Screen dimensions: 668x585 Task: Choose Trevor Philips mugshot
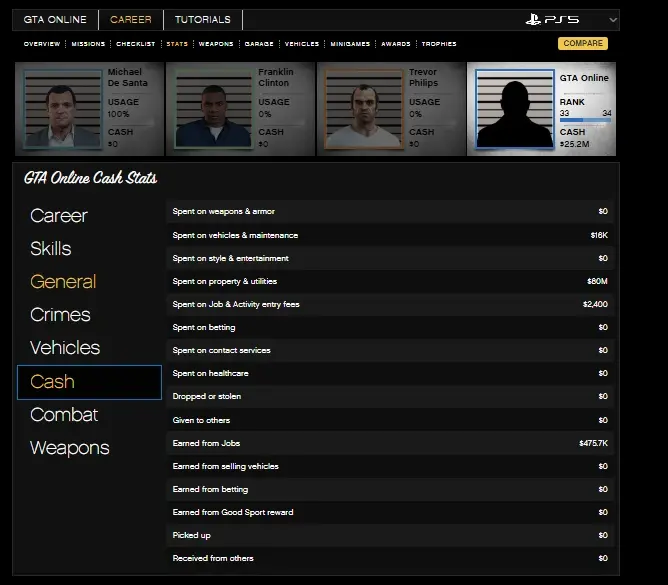[362, 109]
